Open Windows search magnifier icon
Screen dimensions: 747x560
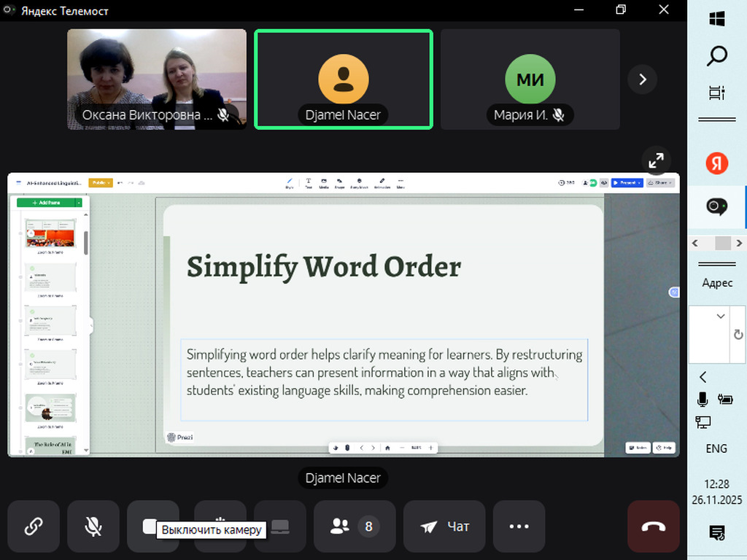click(717, 56)
